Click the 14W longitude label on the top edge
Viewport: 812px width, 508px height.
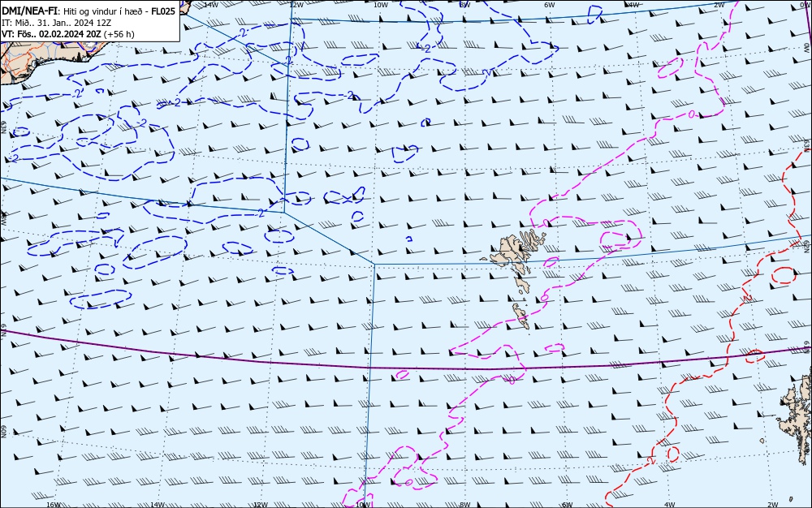tap(211, 5)
